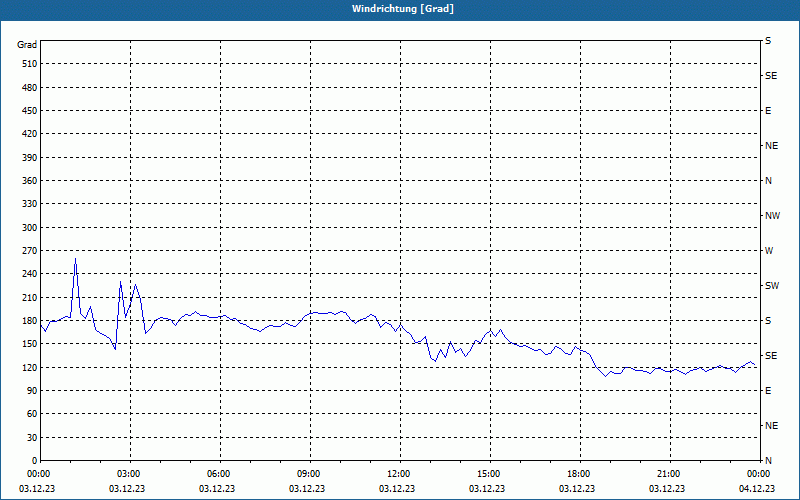Viewport: 800px width, 500px height.
Task: Click the wind direction line's highest peak
Action: click(x=76, y=258)
